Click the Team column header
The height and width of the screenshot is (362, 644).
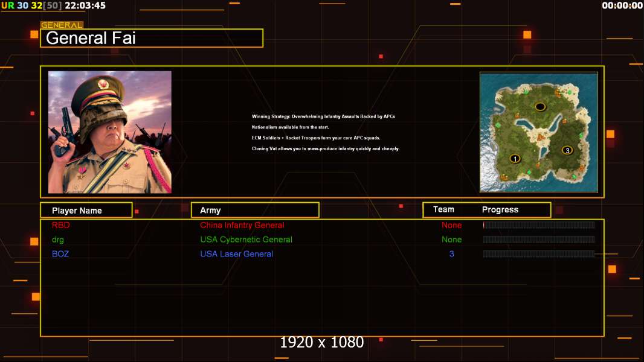pyautogui.click(x=443, y=209)
